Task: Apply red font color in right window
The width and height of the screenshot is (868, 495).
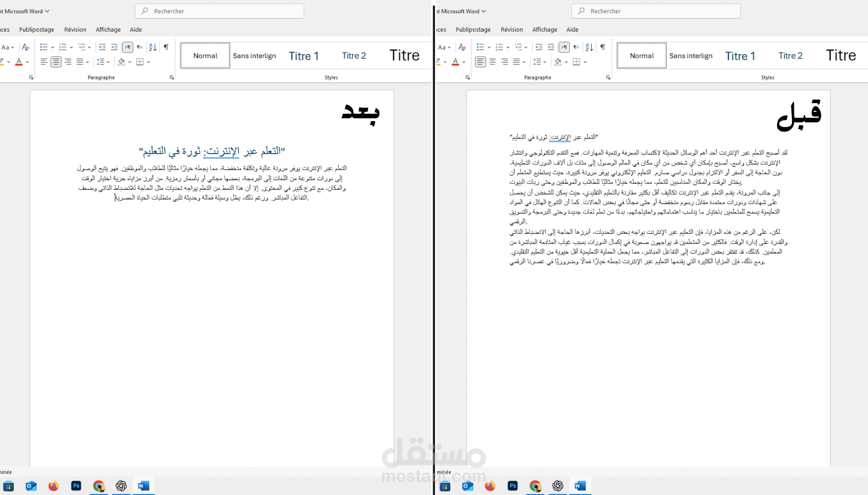Action: tap(455, 62)
